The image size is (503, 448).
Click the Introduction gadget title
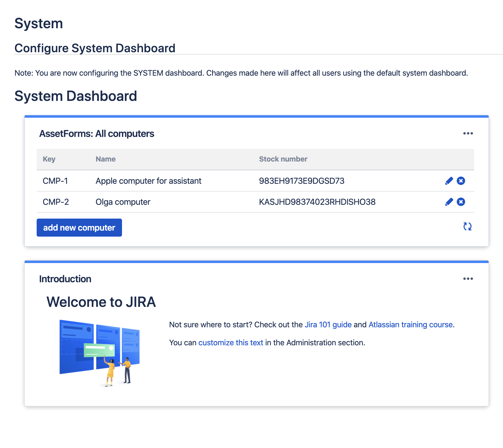pyautogui.click(x=65, y=279)
